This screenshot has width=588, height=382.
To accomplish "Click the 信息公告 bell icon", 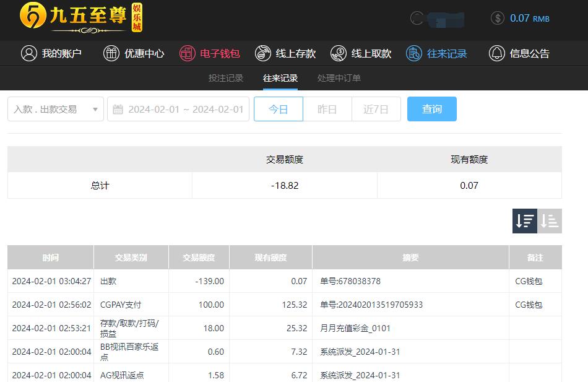I will coord(497,53).
